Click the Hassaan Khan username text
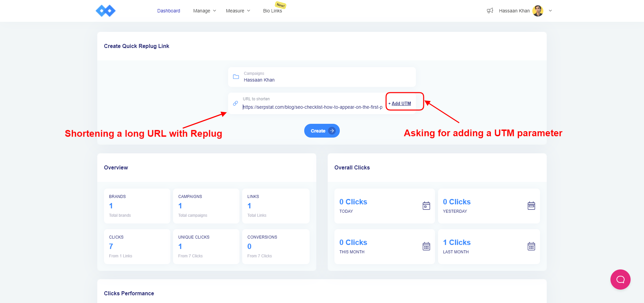 (514, 11)
